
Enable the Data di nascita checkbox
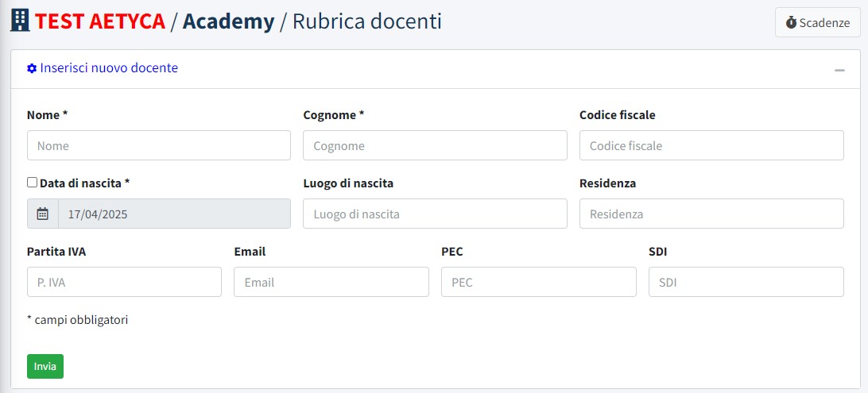coord(33,183)
